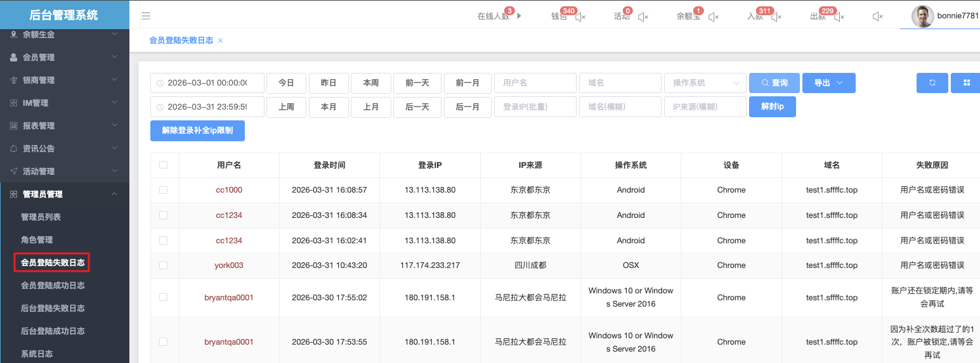Toggle the select-all checkbox in table header
The image size is (980, 363).
point(164,165)
